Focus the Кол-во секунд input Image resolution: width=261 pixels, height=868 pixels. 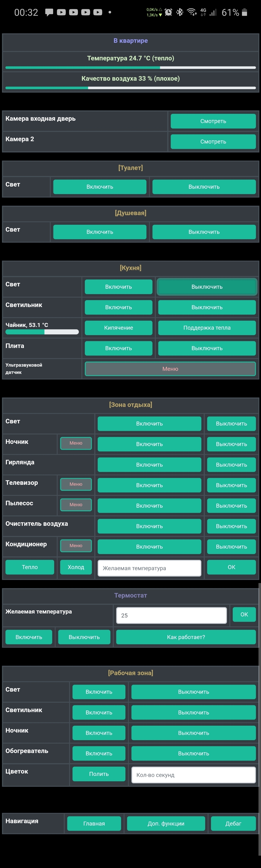click(x=194, y=775)
